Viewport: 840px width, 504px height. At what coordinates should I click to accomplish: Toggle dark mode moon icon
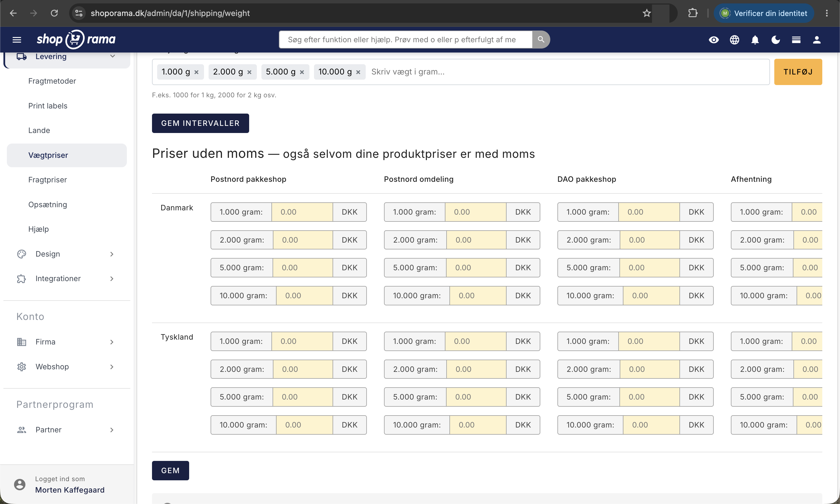(776, 40)
